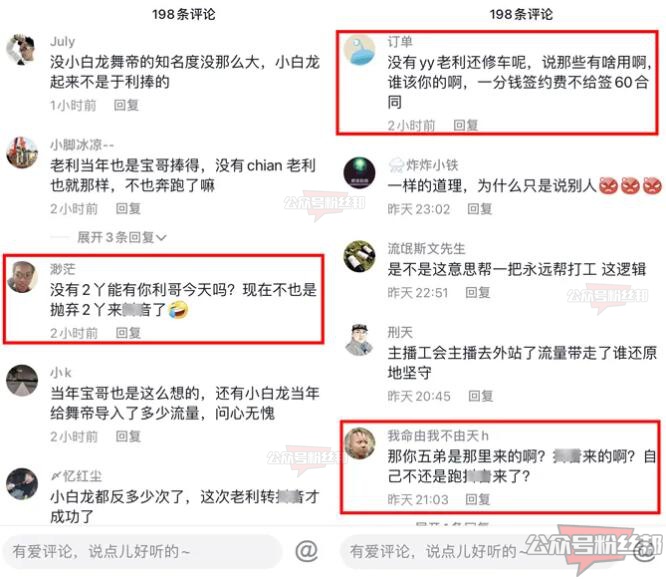Open 小k's avatar picture
Image resolution: width=666 pixels, height=579 pixels.
click(x=22, y=380)
